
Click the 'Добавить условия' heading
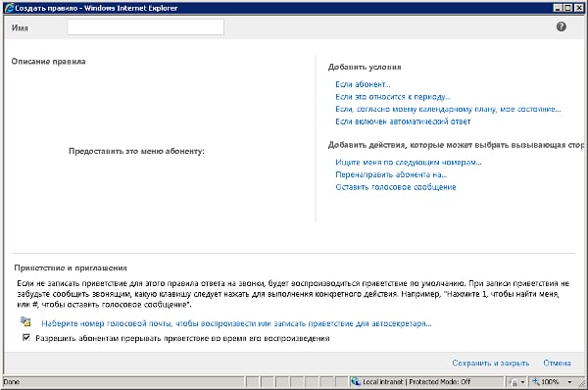coord(365,67)
